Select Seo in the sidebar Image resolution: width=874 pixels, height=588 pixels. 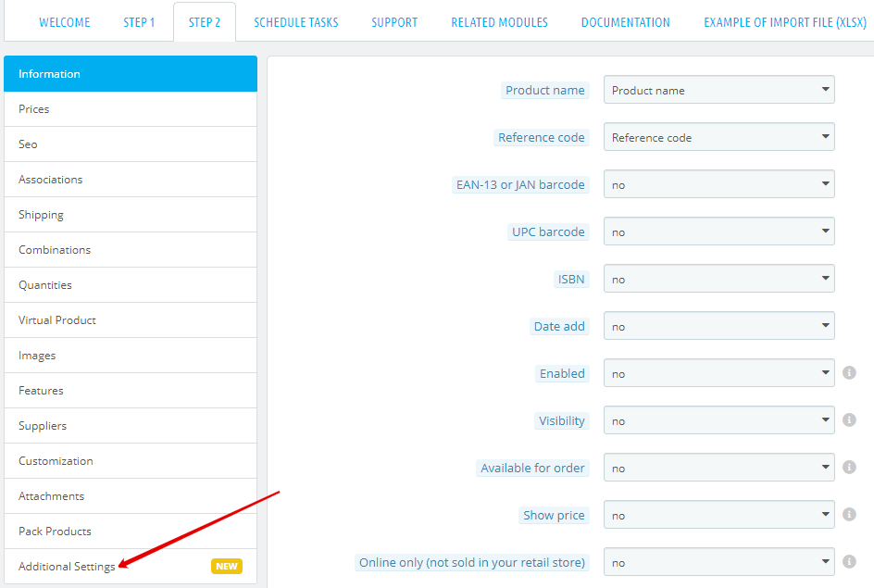coord(131,144)
